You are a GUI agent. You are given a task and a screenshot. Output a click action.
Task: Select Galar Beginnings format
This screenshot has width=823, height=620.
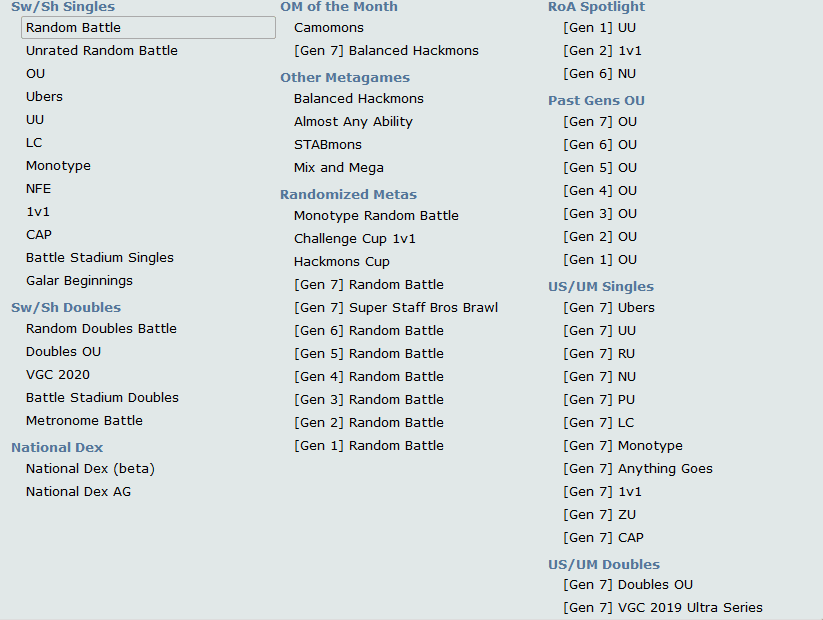point(79,280)
